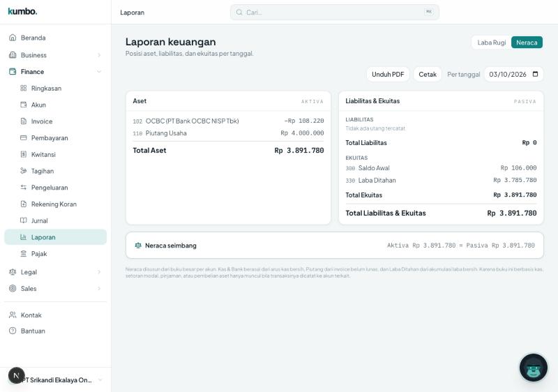Open Beranda home icon

pyautogui.click(x=13, y=38)
